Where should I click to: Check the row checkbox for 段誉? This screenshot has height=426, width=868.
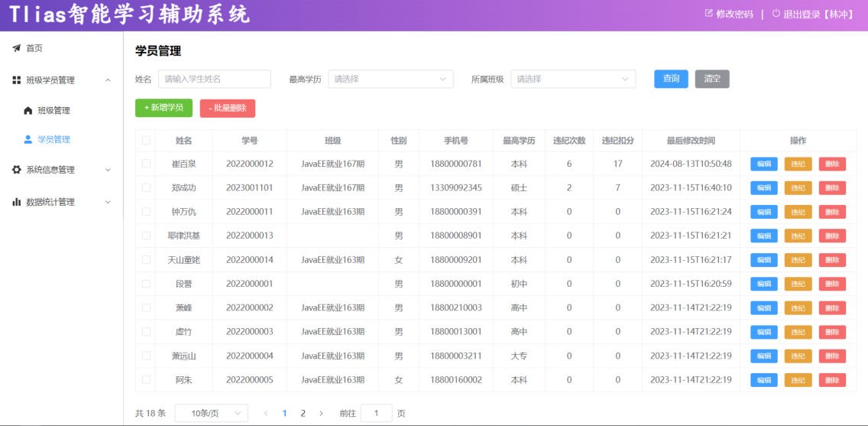click(x=146, y=284)
